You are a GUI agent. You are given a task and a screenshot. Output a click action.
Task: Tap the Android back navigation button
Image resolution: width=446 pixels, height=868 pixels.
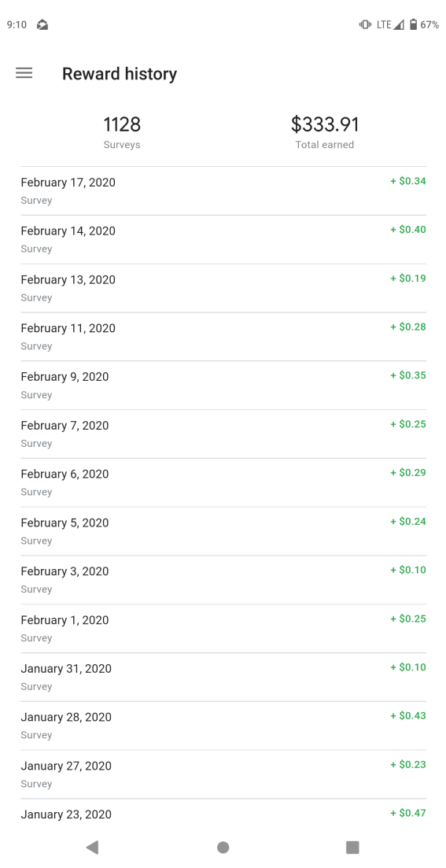coord(92,847)
